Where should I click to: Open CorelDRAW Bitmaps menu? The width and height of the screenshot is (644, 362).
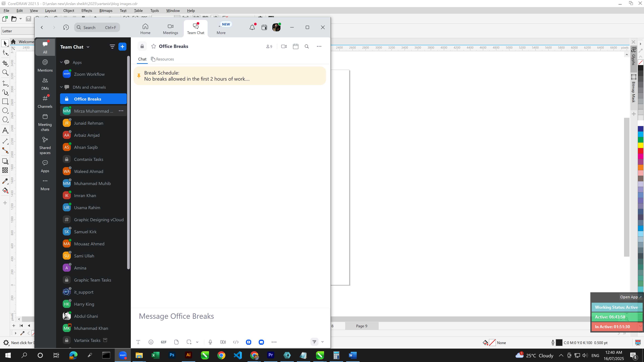(106, 11)
